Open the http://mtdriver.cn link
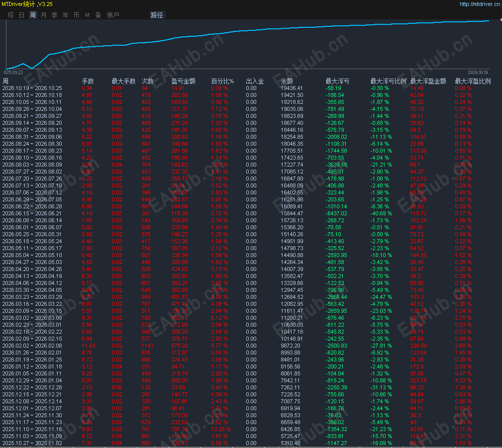Screen dimensions: 502x448 [x=480, y=4]
